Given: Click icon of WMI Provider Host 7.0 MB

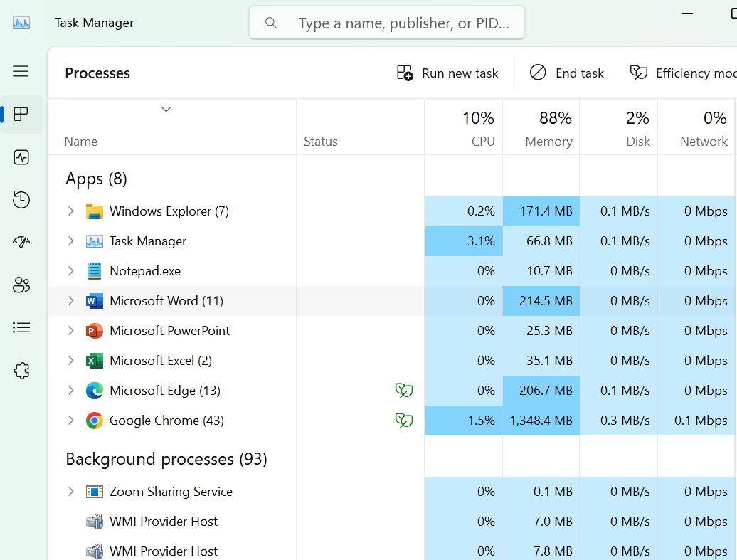Looking at the screenshot, I should 95,522.
